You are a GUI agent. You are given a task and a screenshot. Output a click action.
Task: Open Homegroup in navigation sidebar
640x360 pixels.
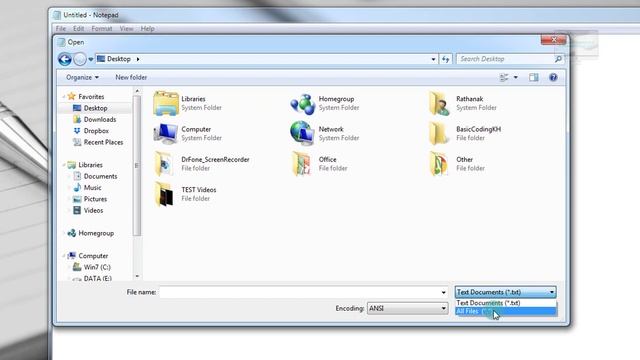coord(91,233)
